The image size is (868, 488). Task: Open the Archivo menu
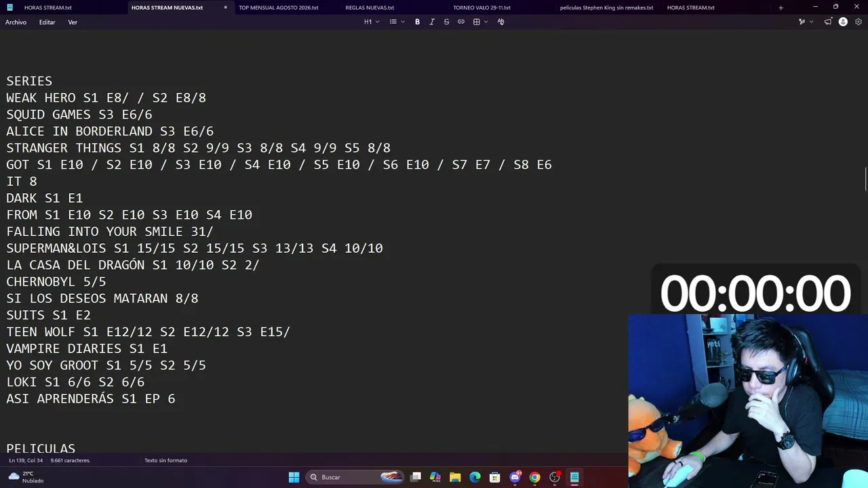click(x=16, y=22)
